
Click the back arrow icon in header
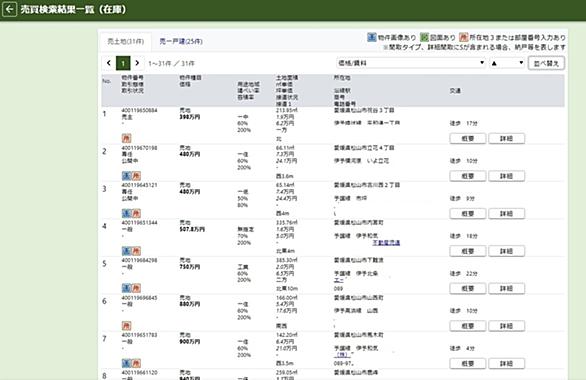pos(10,9)
